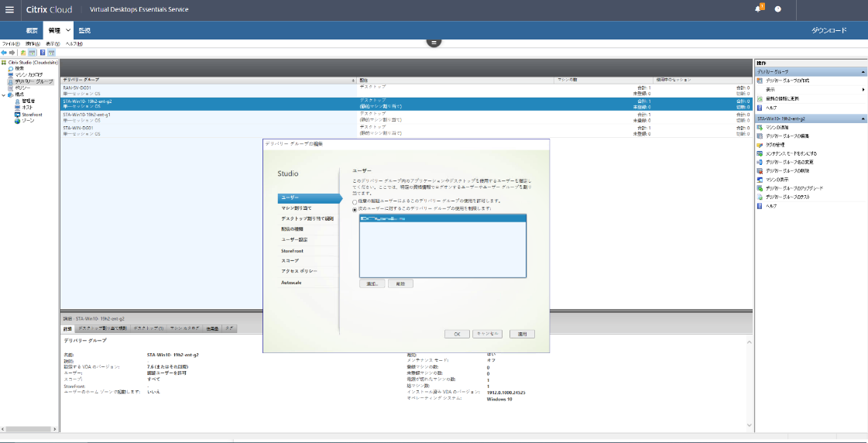Click the デリバリーグループのアップグレード icon
Image resolution: width=868 pixels, height=443 pixels.
760,188
